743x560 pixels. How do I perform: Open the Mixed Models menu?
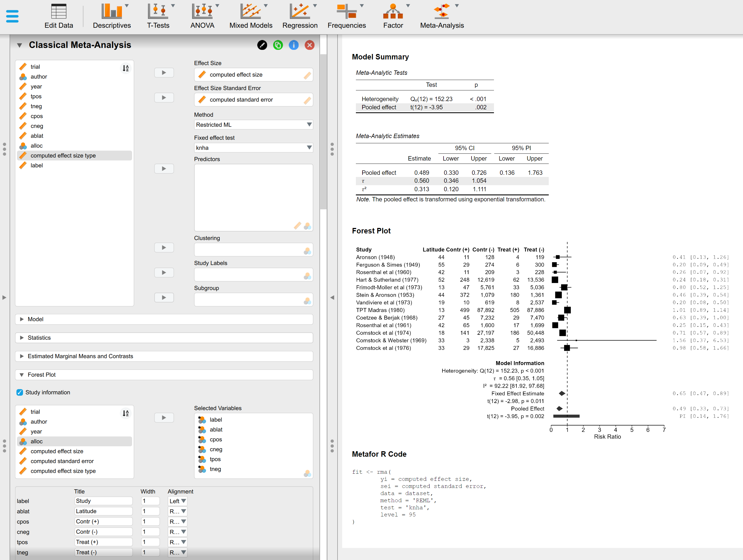pos(251,16)
